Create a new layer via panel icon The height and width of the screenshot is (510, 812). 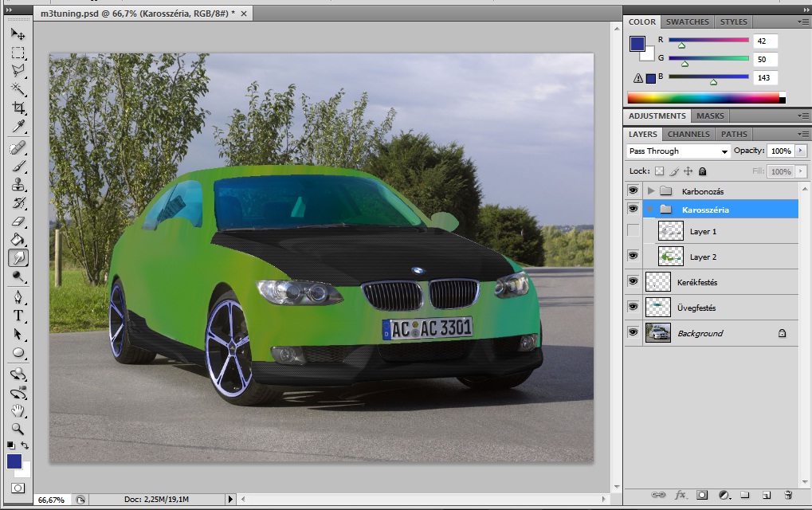click(x=766, y=495)
